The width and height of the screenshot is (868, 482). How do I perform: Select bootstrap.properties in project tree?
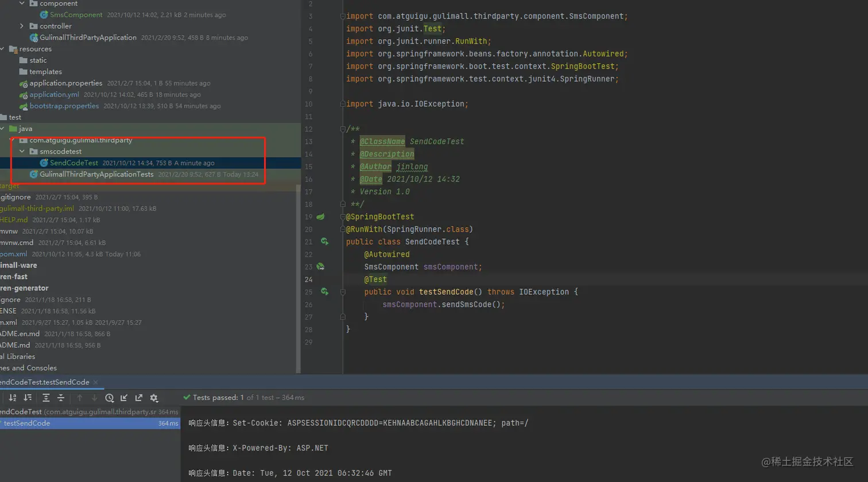point(64,106)
